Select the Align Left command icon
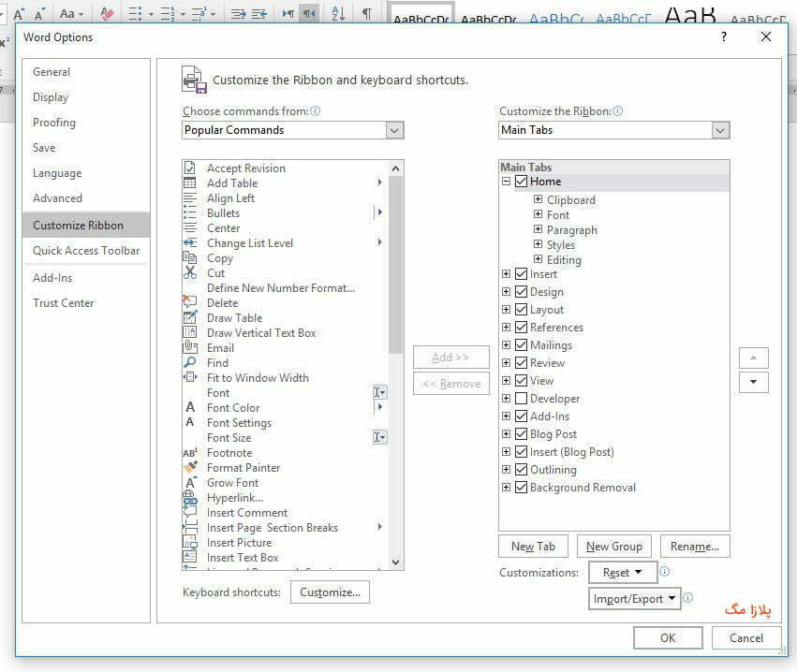The height and width of the screenshot is (672, 797). point(189,198)
